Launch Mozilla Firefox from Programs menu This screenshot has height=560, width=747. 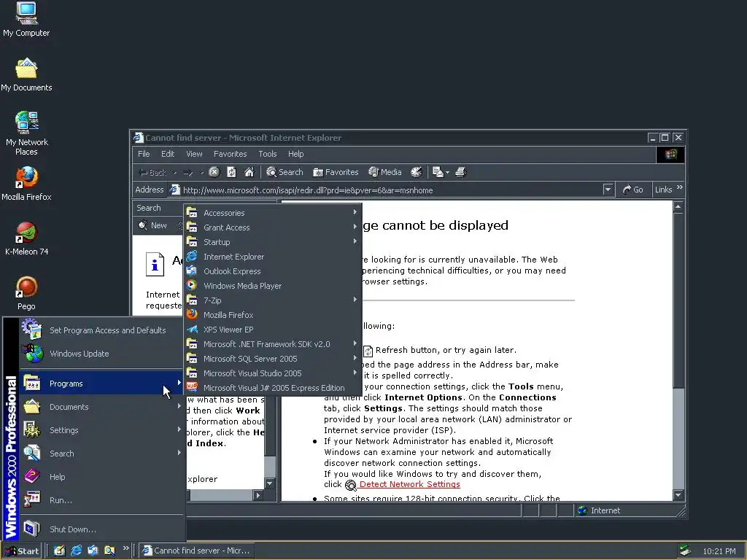[273, 315]
